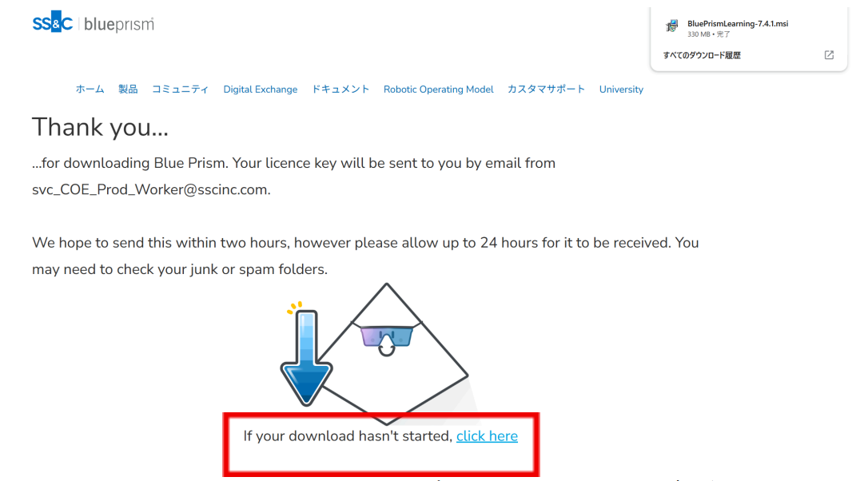The height and width of the screenshot is (481, 868).
Task: Click the "330 MB • 完了" download status
Action: (x=709, y=34)
